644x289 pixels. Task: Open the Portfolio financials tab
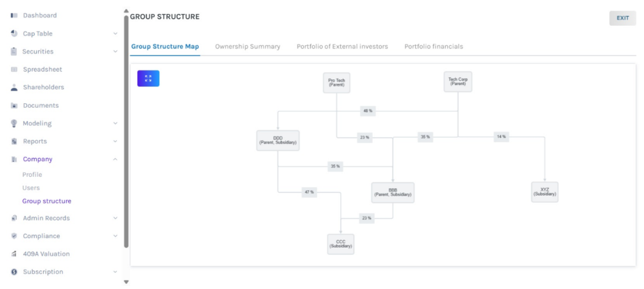pos(433,47)
